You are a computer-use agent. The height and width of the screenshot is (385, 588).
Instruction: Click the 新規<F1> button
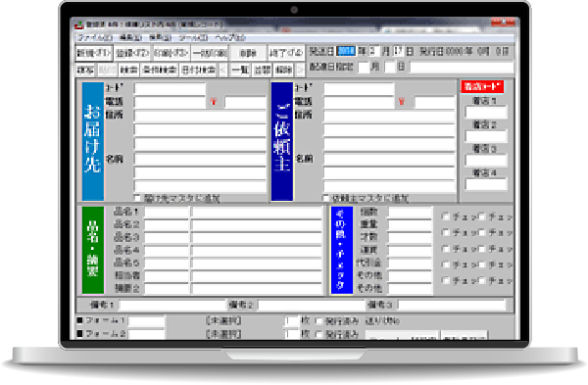point(94,53)
